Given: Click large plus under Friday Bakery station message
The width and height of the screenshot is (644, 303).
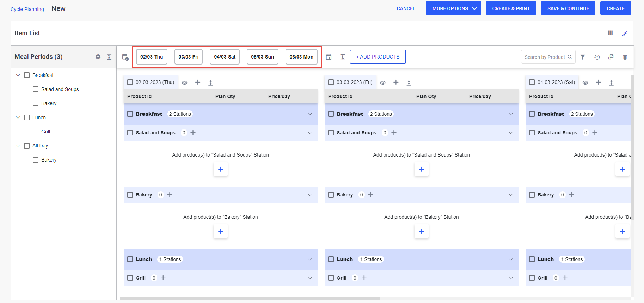Looking at the screenshot, I should coord(422,231).
